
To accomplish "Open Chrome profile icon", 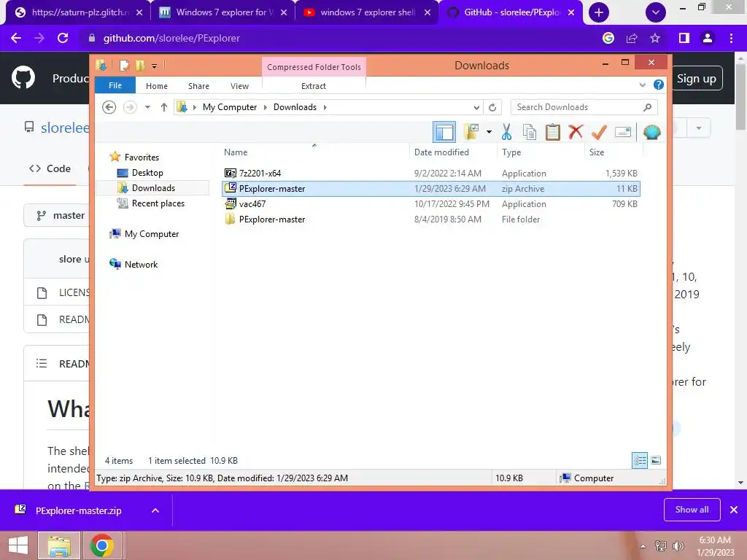I will [708, 38].
